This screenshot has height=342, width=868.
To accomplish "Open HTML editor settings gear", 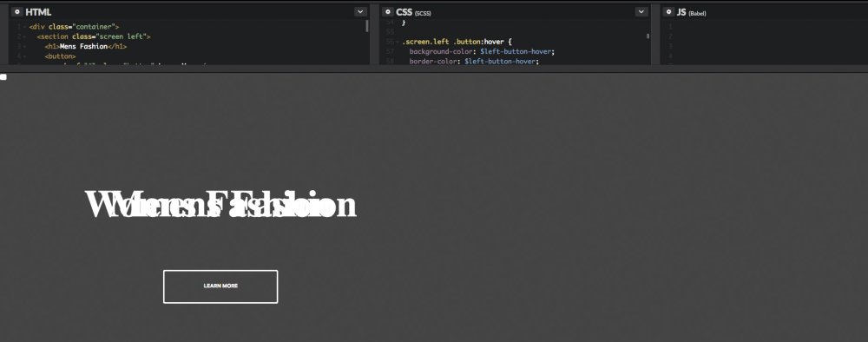I will click(x=17, y=11).
